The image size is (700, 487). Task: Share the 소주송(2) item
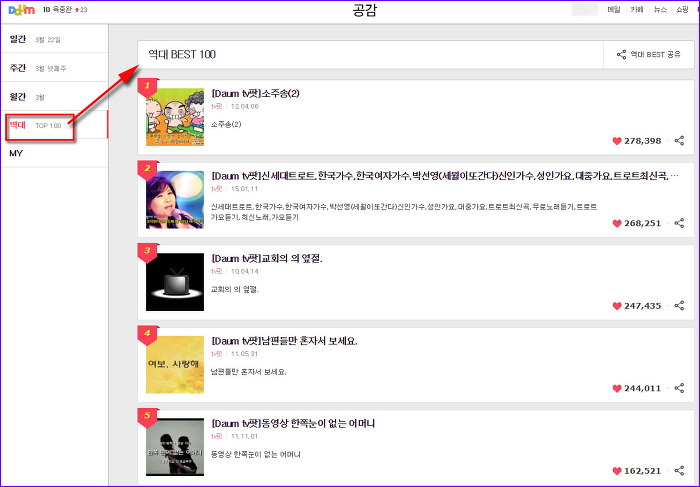tap(679, 141)
